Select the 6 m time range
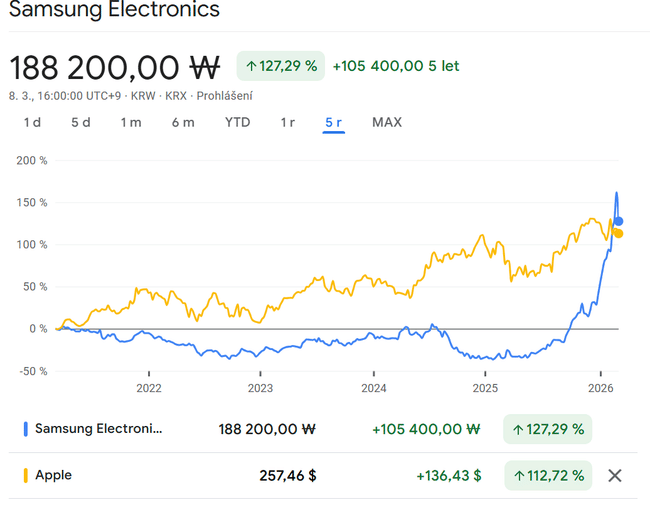Image resolution: width=650 pixels, height=505 pixels. [183, 122]
